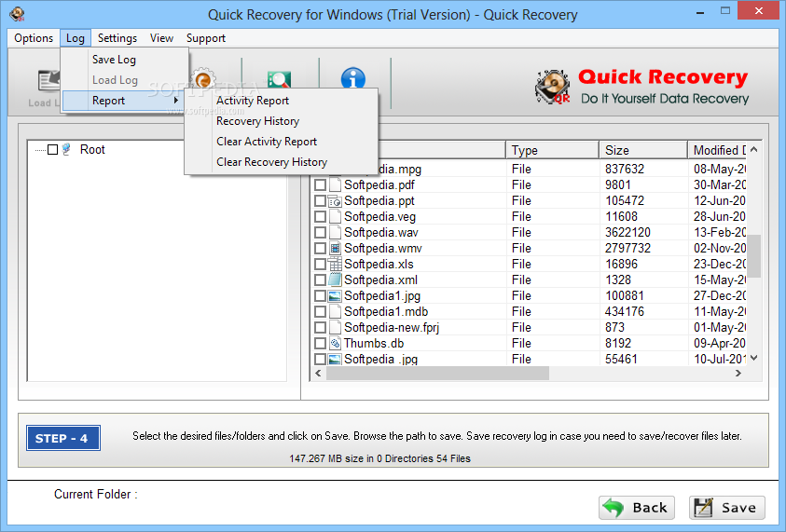786x532 pixels.
Task: Select the Softpedia.veg file name
Action: 380,217
